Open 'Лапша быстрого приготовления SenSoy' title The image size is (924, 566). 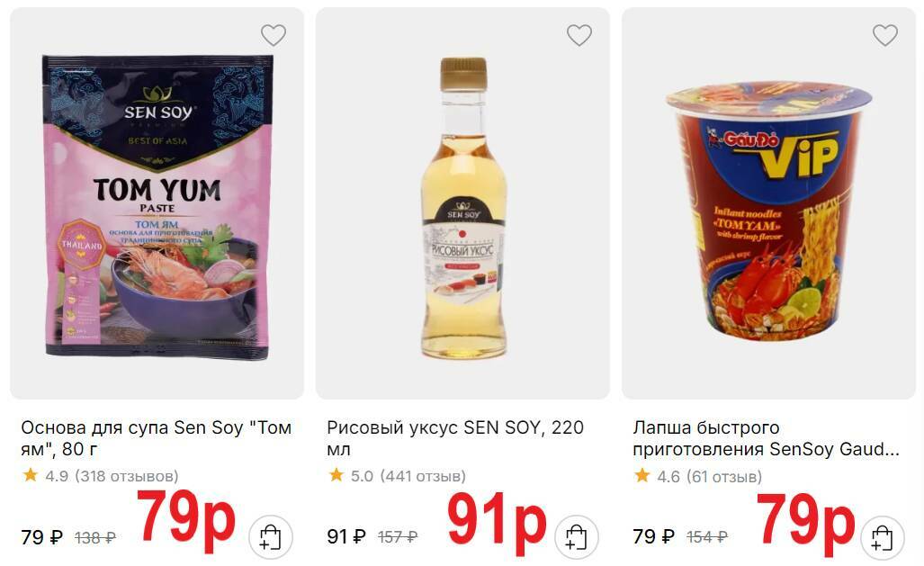(x=766, y=438)
